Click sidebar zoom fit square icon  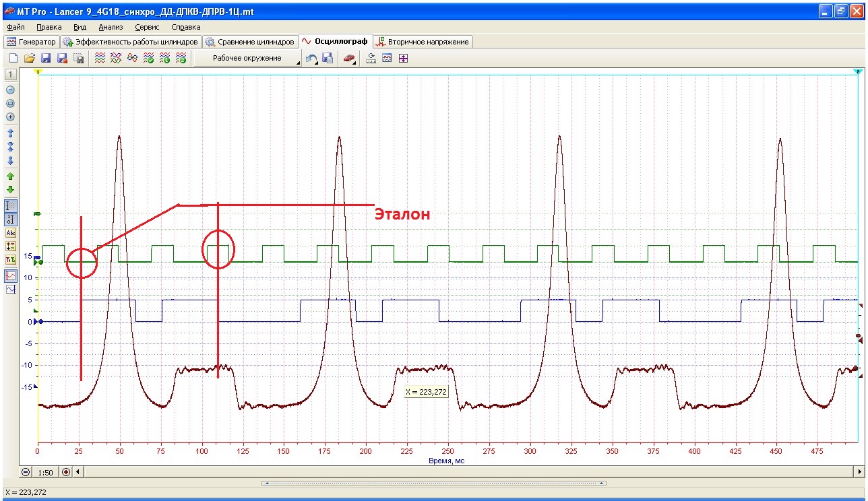click(10, 104)
